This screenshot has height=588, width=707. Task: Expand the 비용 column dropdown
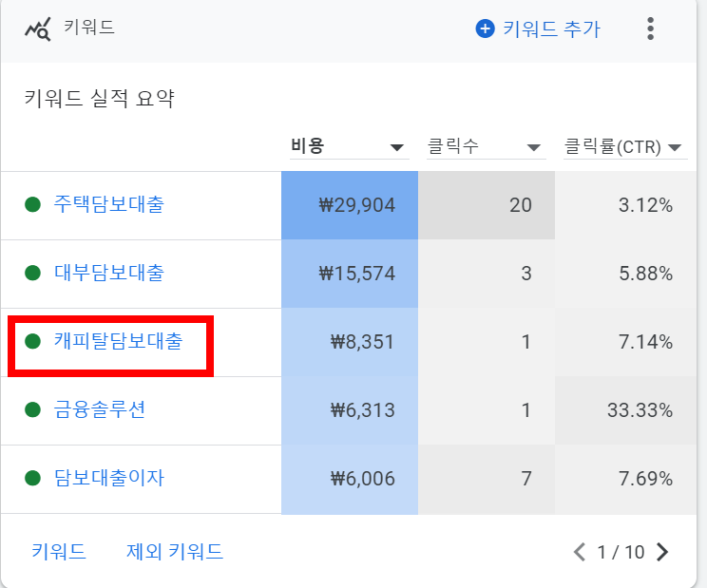pos(397,147)
